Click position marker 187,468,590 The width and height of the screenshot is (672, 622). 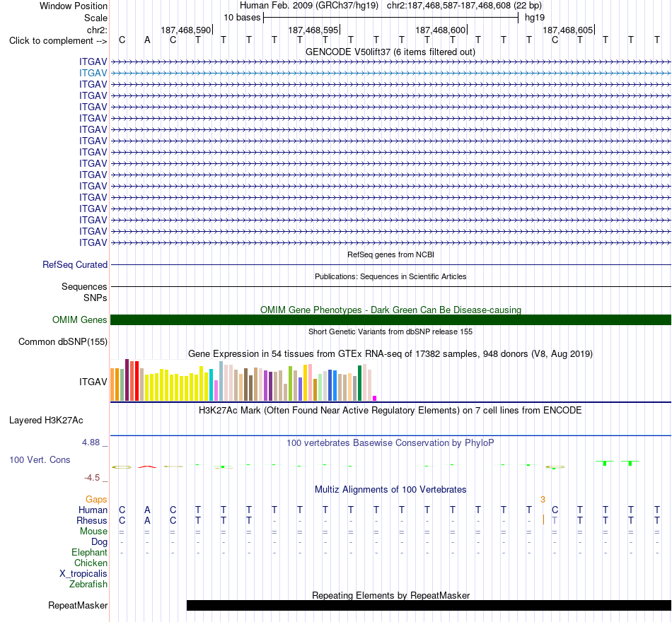point(186,30)
